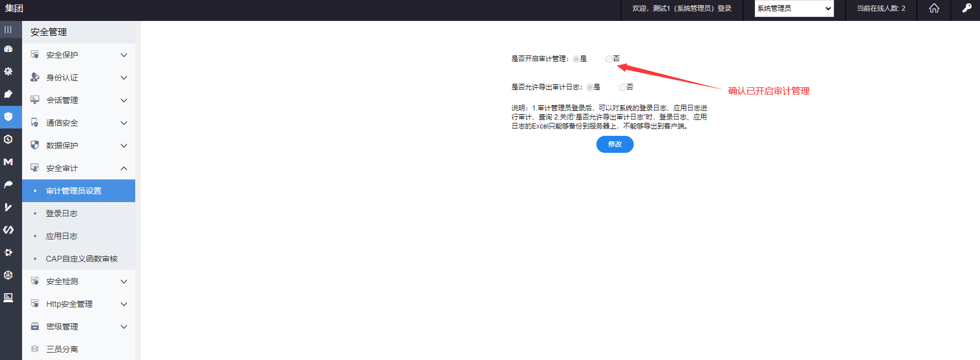Viewport: 980px width, 360px height.
Task: Expand 数据保护 with its chevron
Action: tap(124, 145)
